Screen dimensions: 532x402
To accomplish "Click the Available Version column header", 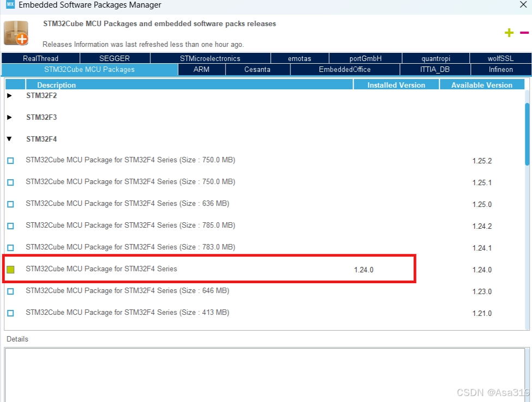I will pos(482,85).
